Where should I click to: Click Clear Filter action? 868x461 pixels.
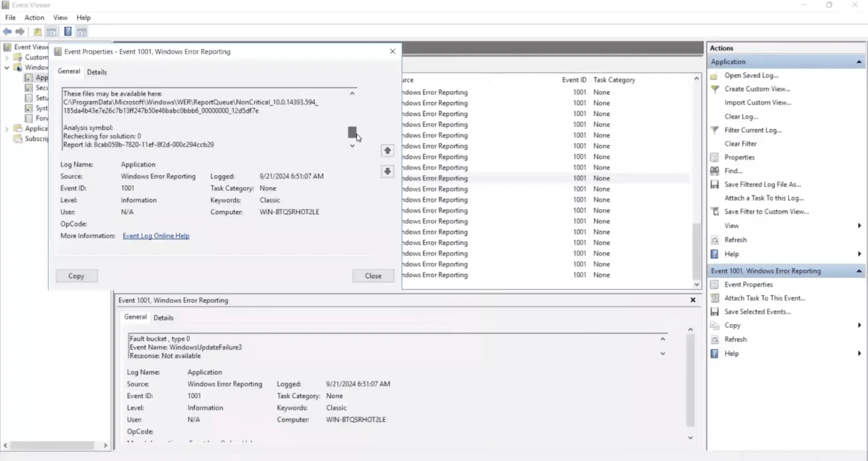(x=740, y=144)
